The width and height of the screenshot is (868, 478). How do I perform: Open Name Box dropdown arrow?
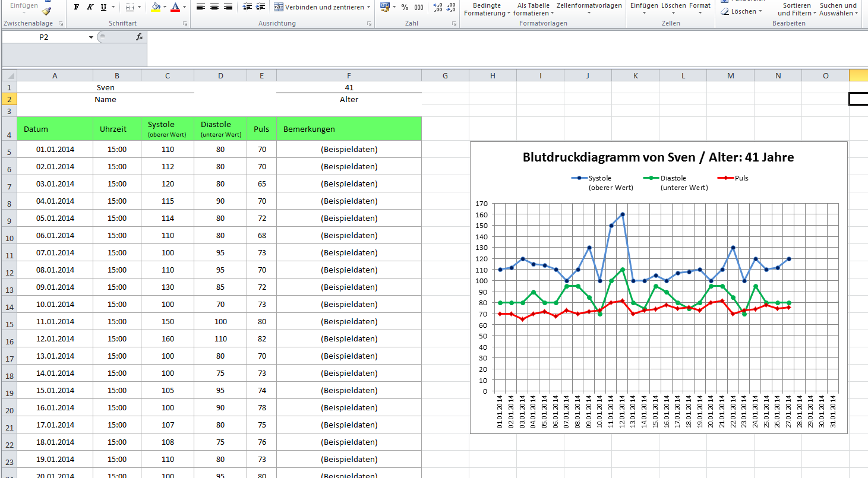pos(91,37)
